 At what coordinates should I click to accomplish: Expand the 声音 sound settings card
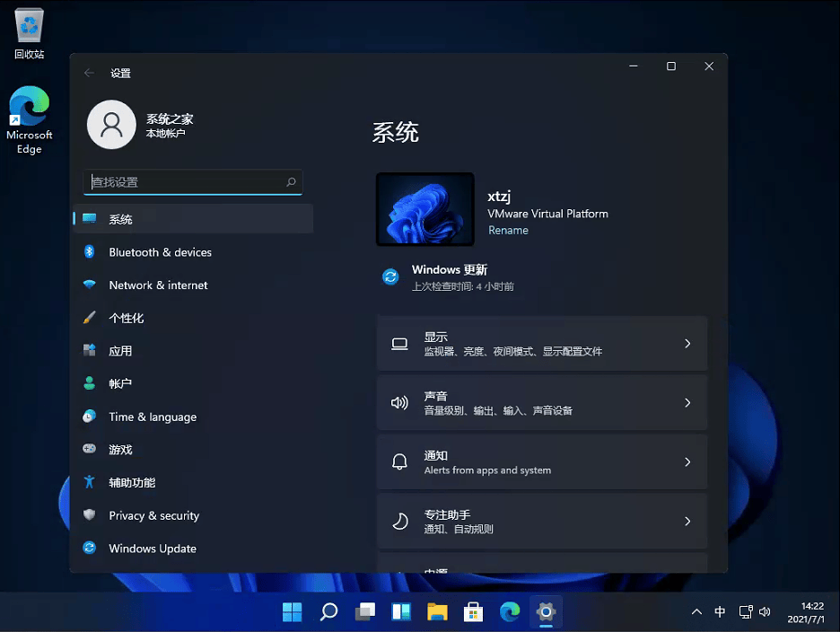(542, 402)
